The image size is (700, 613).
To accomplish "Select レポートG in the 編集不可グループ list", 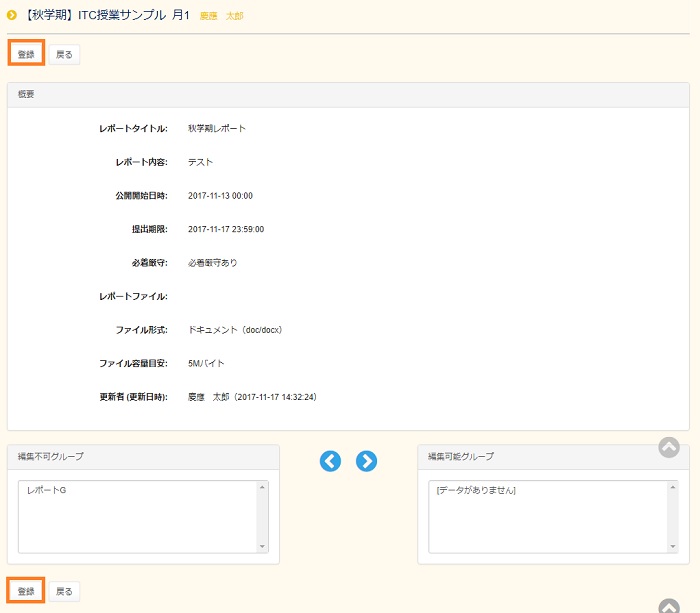I will point(47,491).
